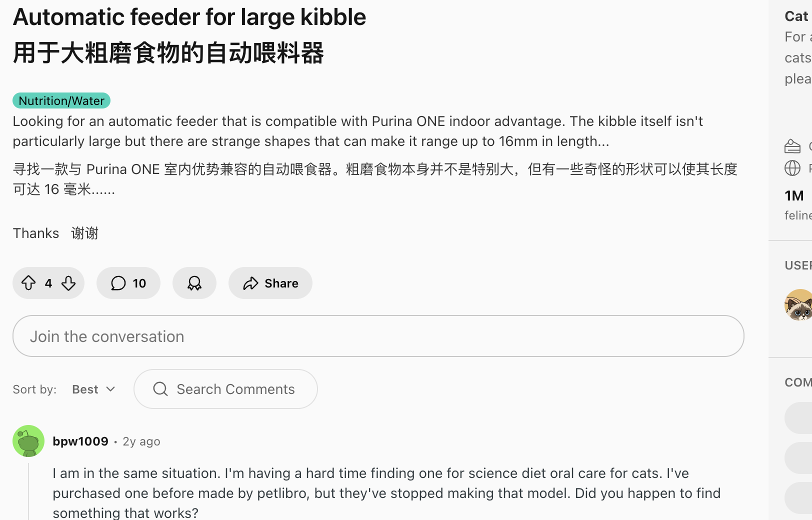The width and height of the screenshot is (812, 520).
Task: Click the Share button
Action: pos(270,283)
